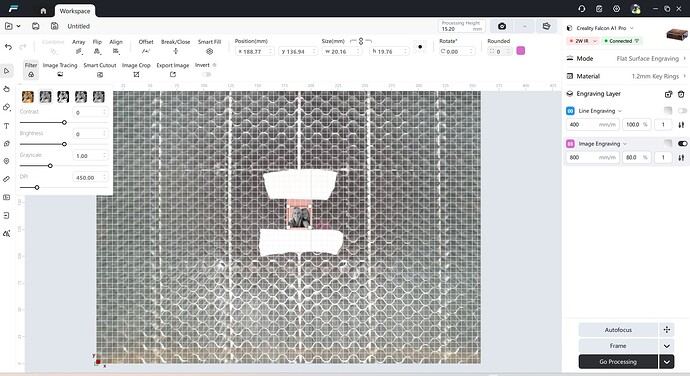This screenshot has height=376, width=690.
Task: Open the 2W IR laser module dropdown
Action: pos(583,41)
